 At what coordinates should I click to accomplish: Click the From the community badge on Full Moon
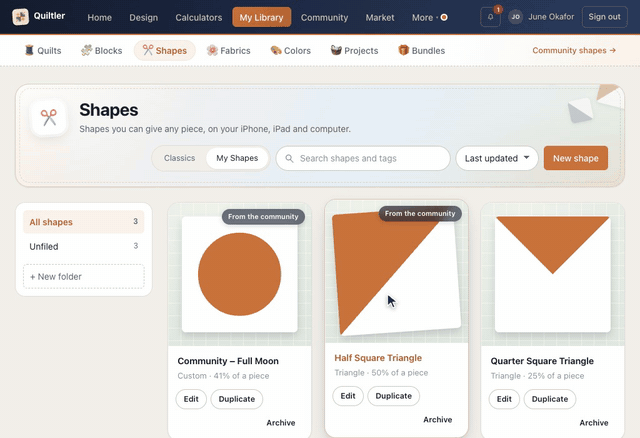[263, 217]
